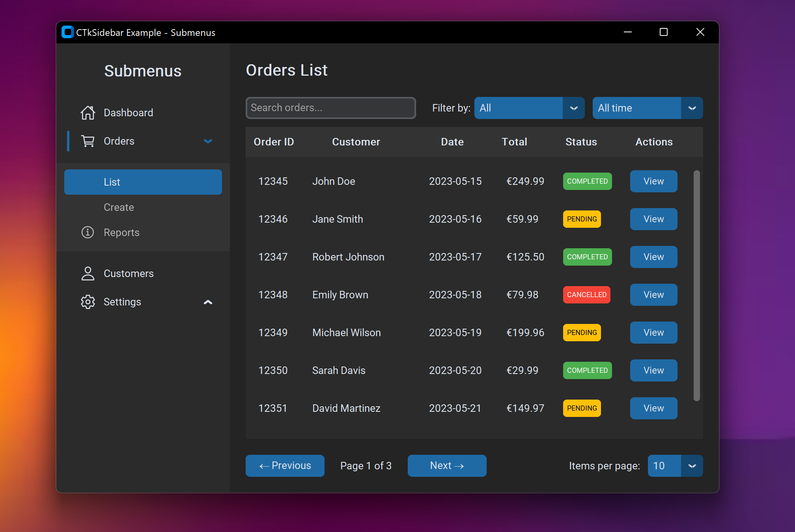Click the Settings gear icon
The height and width of the screenshot is (532, 795).
[88, 302]
